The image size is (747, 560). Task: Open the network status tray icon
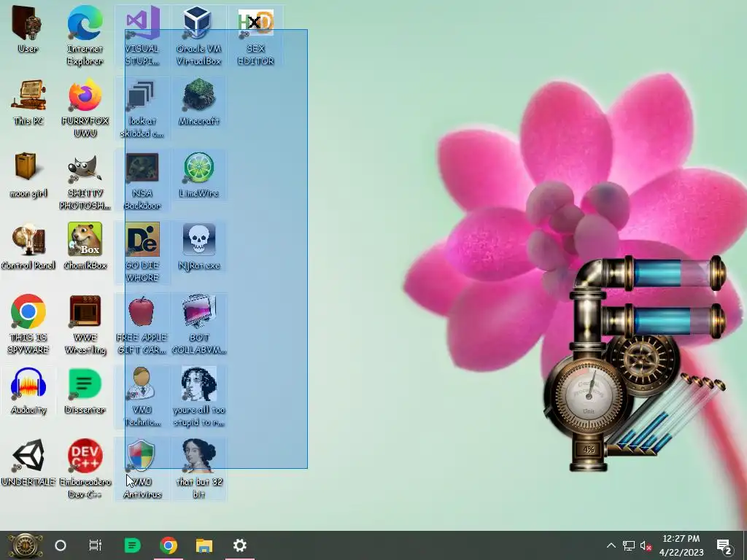629,545
